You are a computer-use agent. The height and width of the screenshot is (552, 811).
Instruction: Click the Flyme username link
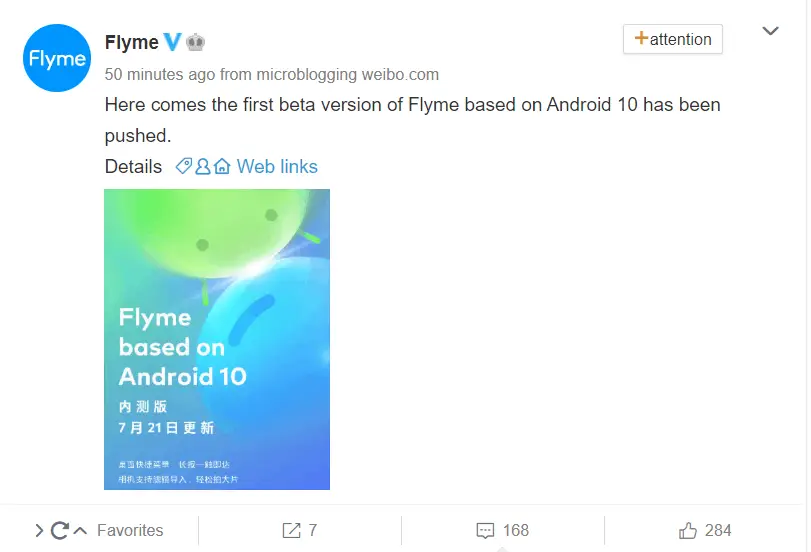pos(131,42)
